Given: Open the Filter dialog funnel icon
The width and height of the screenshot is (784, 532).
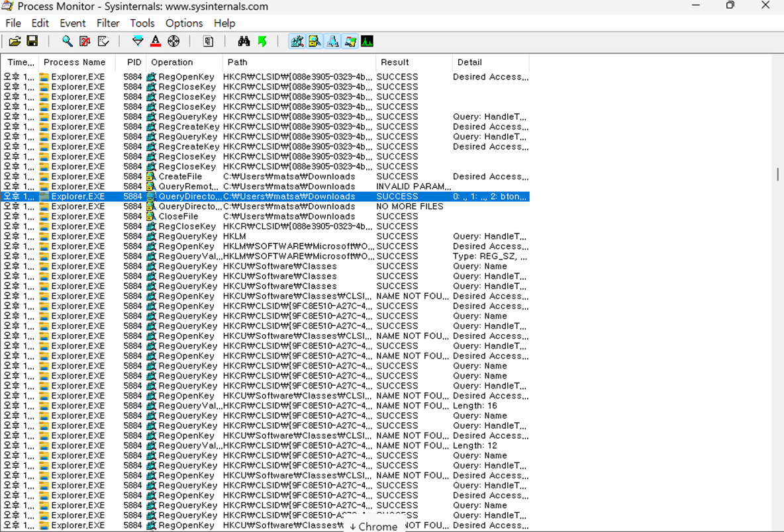Looking at the screenshot, I should (138, 42).
